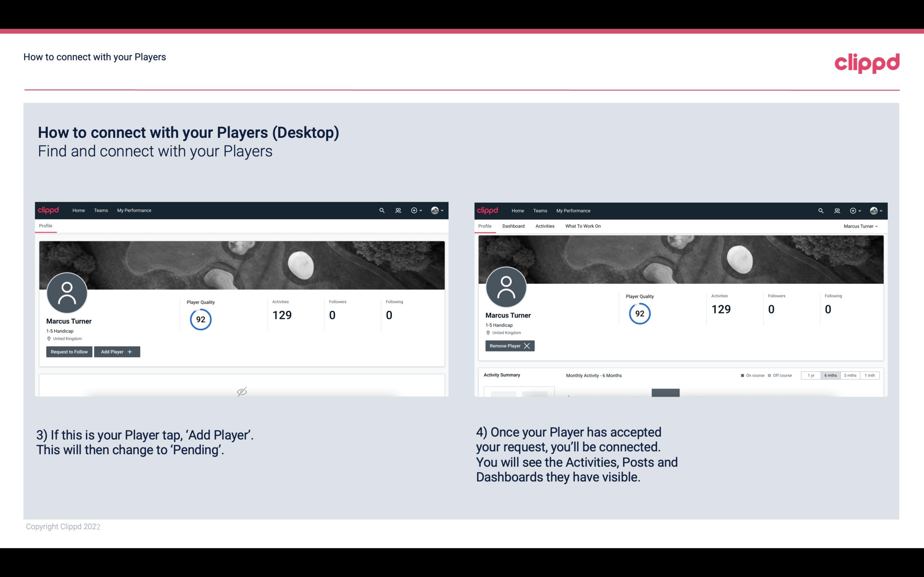The height and width of the screenshot is (577, 924).
Task: Switch to the 'What To On' tab
Action: pos(583,226)
